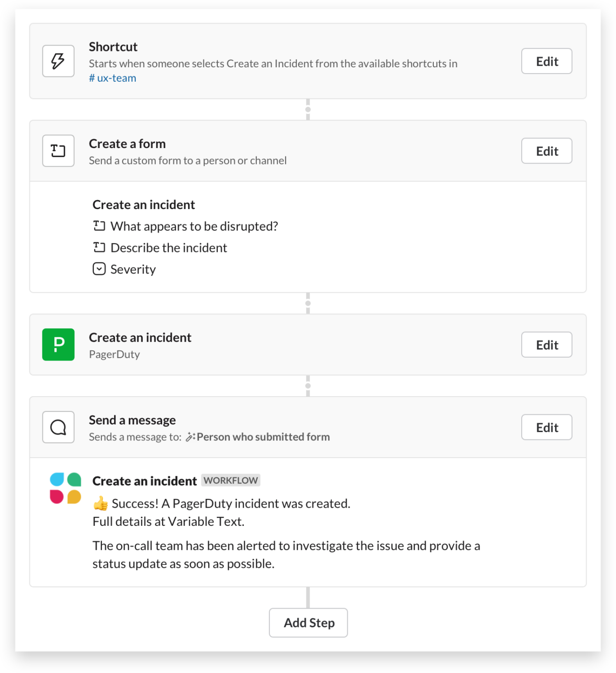Image resolution: width=616 pixels, height=673 pixels.
Task: Click the green PagerDuty logo icon
Action: [x=58, y=345]
